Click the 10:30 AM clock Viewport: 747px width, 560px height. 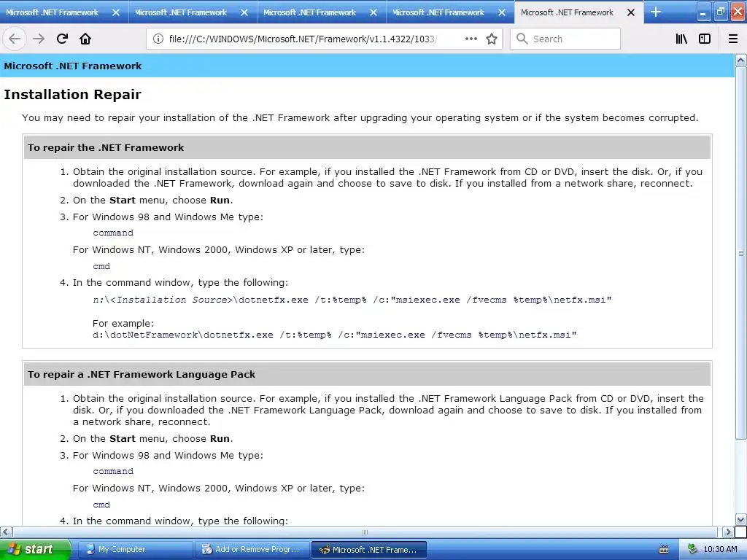[x=720, y=549]
